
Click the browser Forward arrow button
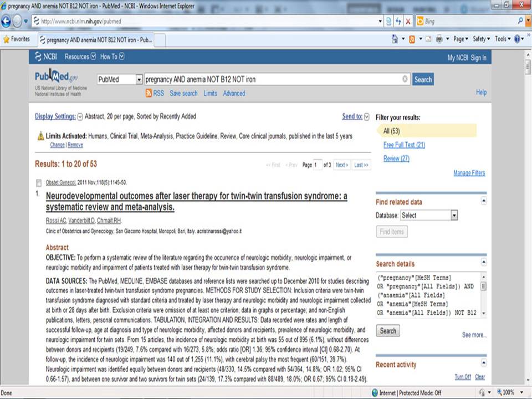[17, 22]
